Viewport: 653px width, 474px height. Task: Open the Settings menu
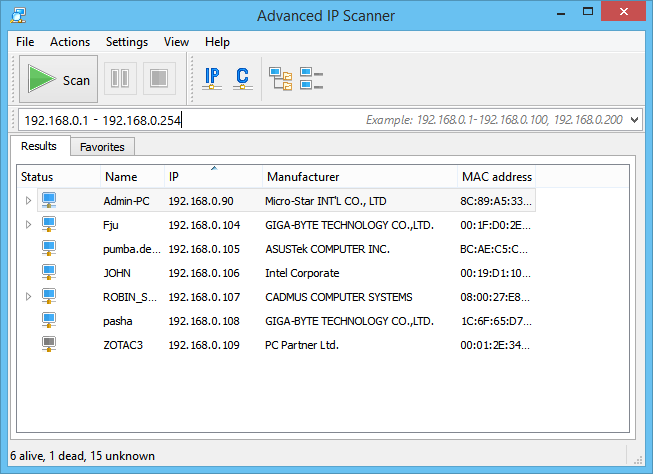(126, 42)
